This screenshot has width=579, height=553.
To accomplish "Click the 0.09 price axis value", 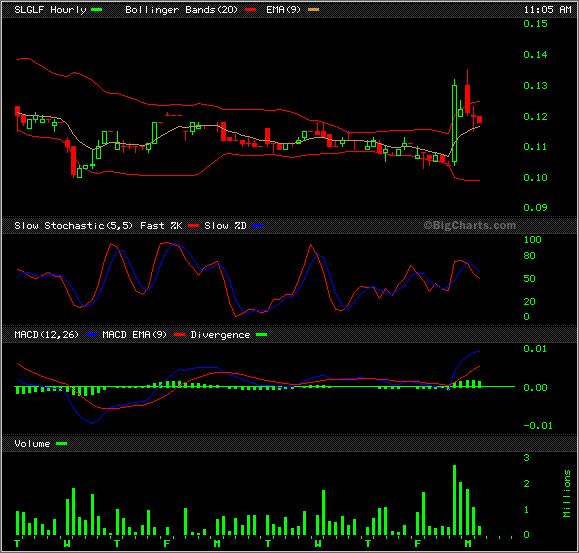I will click(535, 208).
